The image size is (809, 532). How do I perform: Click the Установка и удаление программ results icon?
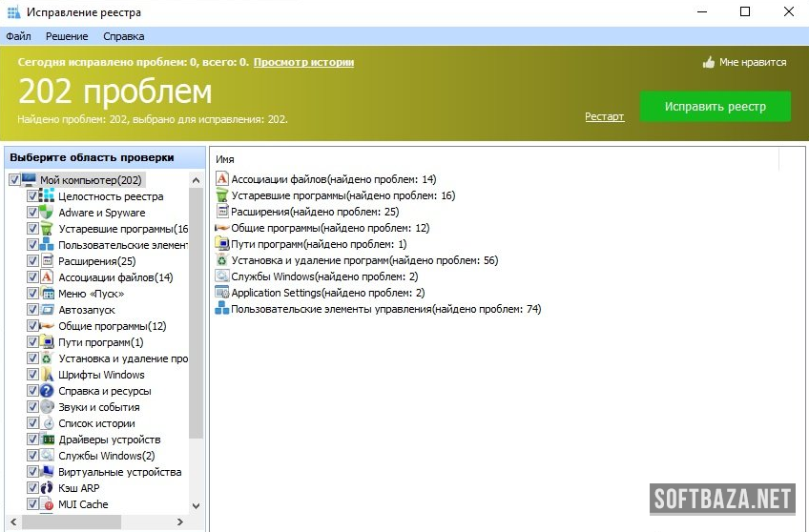(x=222, y=260)
